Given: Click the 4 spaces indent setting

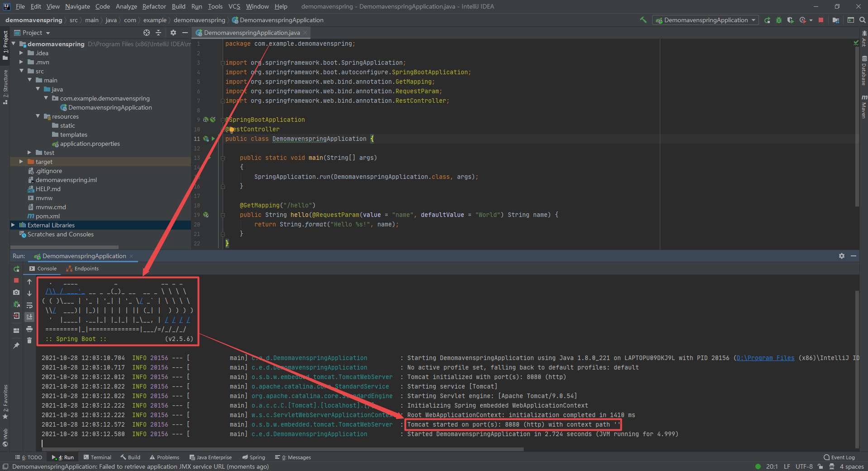Looking at the screenshot, I should 852,466.
